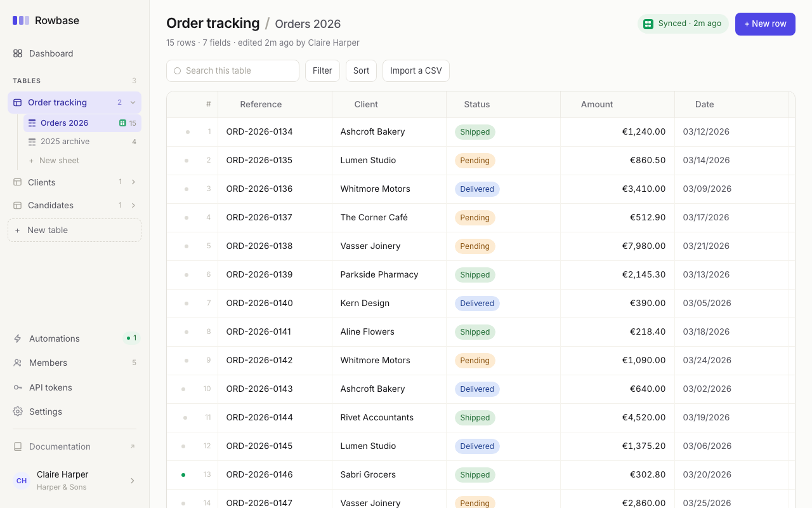Open API tokens page
812x508 pixels.
[x=74, y=387]
